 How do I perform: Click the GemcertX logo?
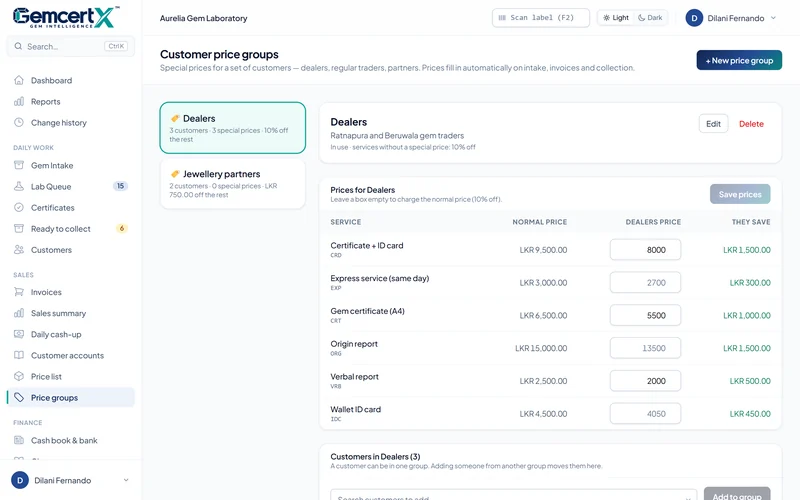(66, 17)
